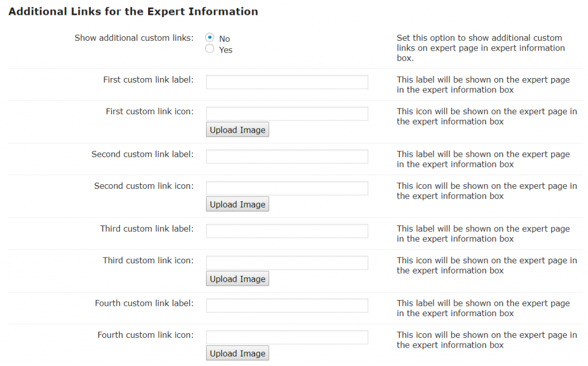The width and height of the screenshot is (588, 366).
Task: Select the 'No' radio button
Action: click(210, 38)
